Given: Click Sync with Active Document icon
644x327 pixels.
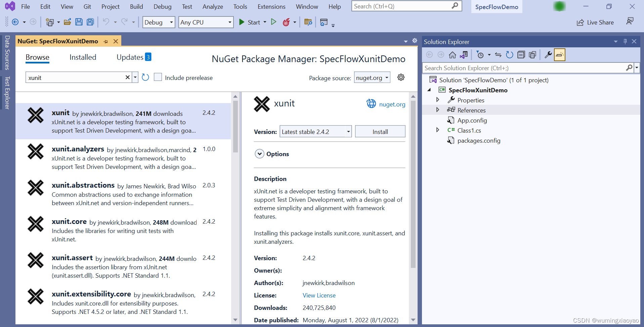Looking at the screenshot, I should pyautogui.click(x=498, y=55).
